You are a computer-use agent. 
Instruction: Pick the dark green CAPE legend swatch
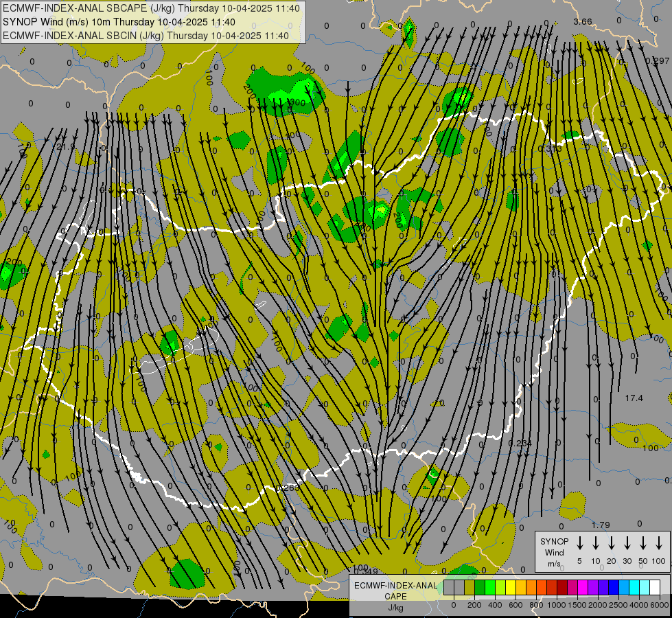[480, 587]
